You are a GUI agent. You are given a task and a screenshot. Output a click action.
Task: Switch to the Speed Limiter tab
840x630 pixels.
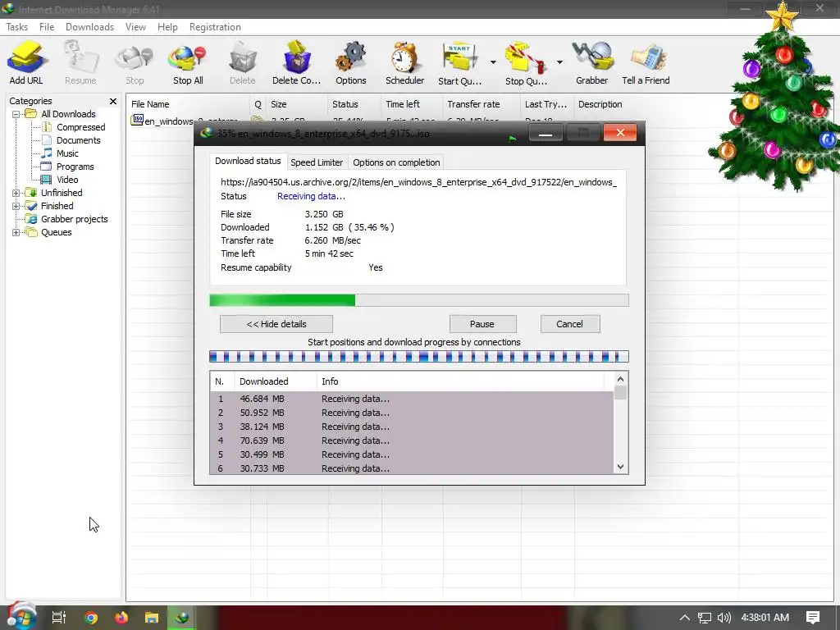[317, 162]
